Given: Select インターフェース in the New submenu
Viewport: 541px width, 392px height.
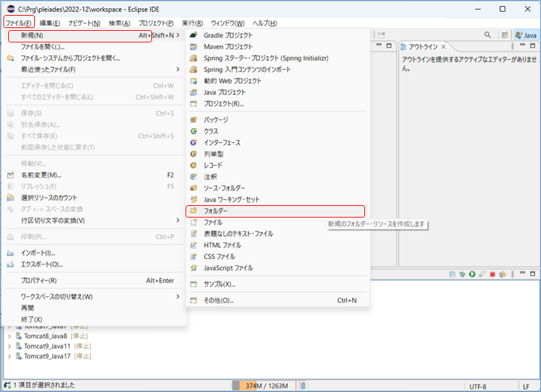Looking at the screenshot, I should click(x=277, y=143).
